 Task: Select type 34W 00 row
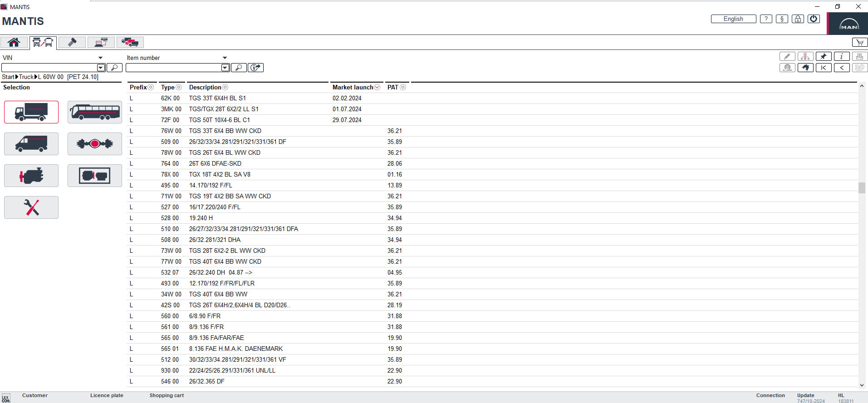(492, 294)
